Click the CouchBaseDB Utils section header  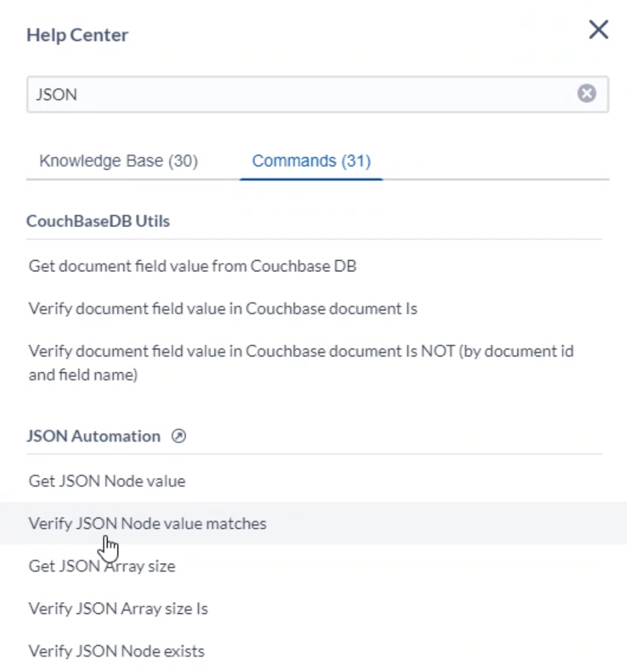click(x=98, y=221)
